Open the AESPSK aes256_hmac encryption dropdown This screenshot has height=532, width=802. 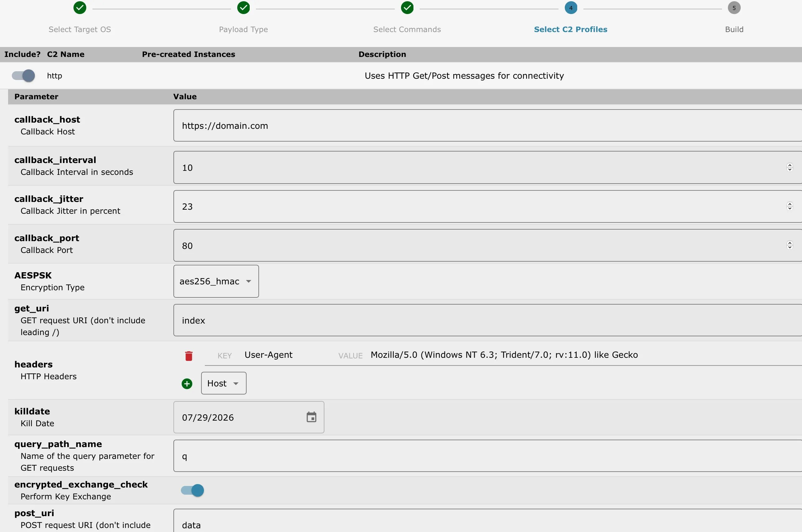point(216,281)
